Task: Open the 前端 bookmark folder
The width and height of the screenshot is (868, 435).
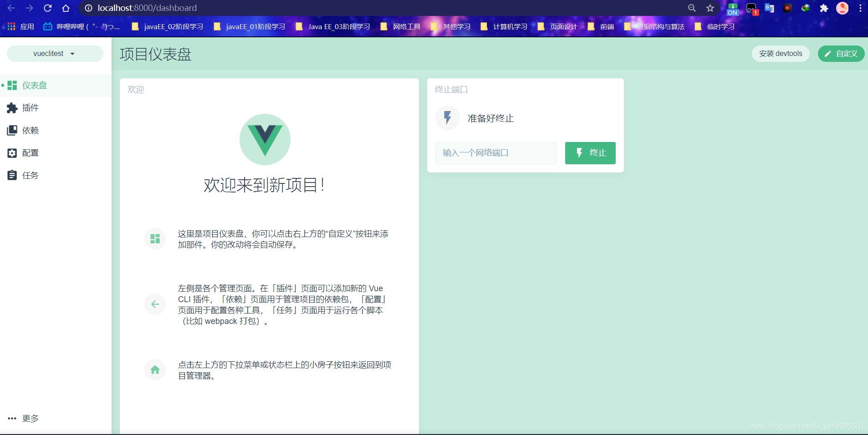Action: [601, 27]
